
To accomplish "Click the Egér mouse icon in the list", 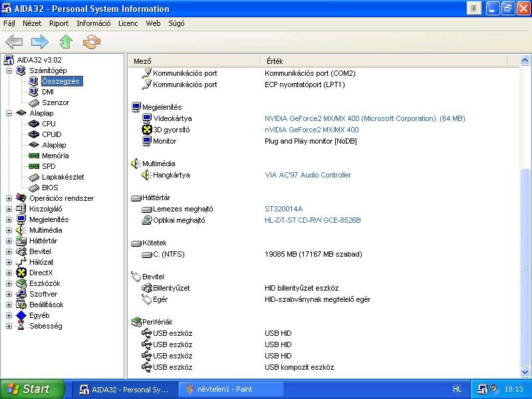I will pyautogui.click(x=146, y=299).
